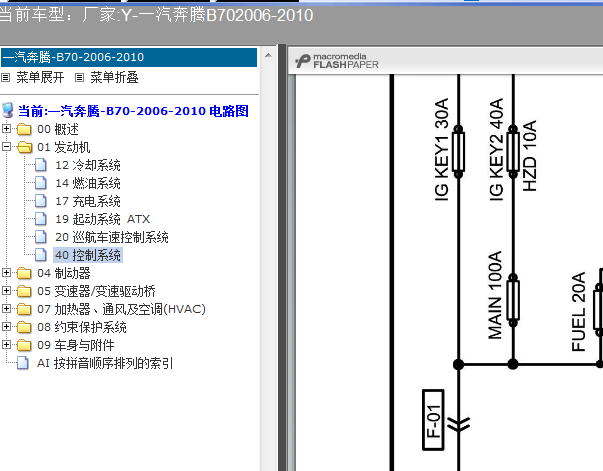Expand the 08 约束保护系统 node

click(x=6, y=326)
